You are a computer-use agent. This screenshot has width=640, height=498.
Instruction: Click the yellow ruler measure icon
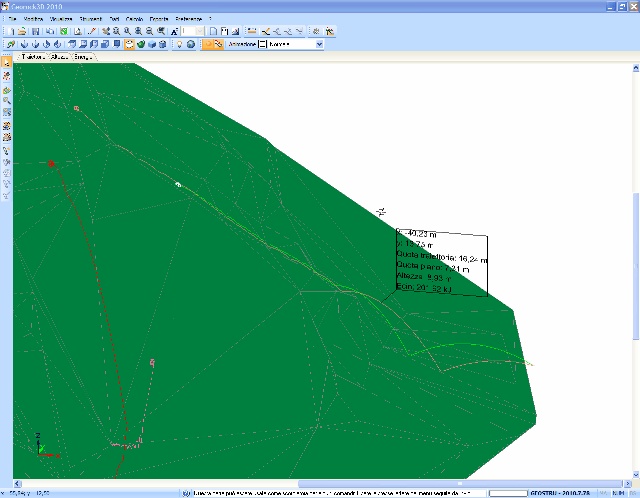click(x=252, y=31)
